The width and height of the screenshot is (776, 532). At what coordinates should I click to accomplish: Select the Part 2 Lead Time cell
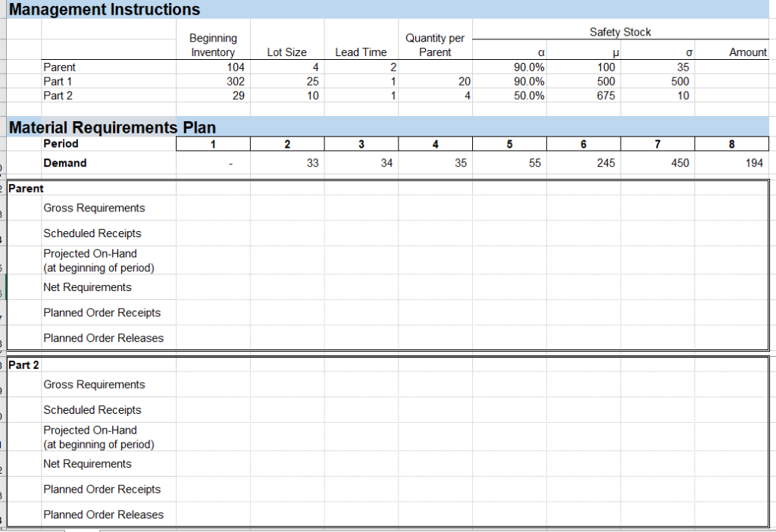[x=360, y=95]
